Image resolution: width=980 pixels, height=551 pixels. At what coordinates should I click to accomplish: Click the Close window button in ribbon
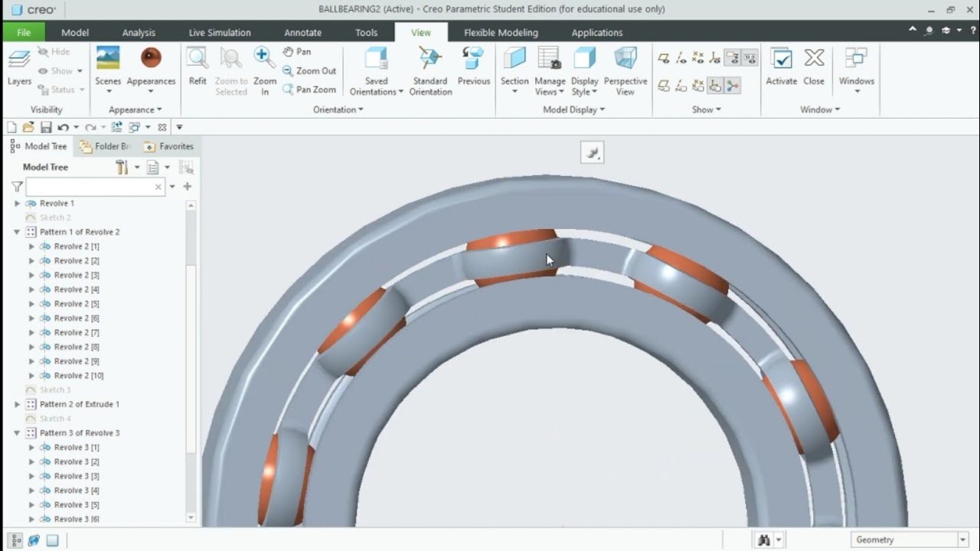pyautogui.click(x=814, y=66)
